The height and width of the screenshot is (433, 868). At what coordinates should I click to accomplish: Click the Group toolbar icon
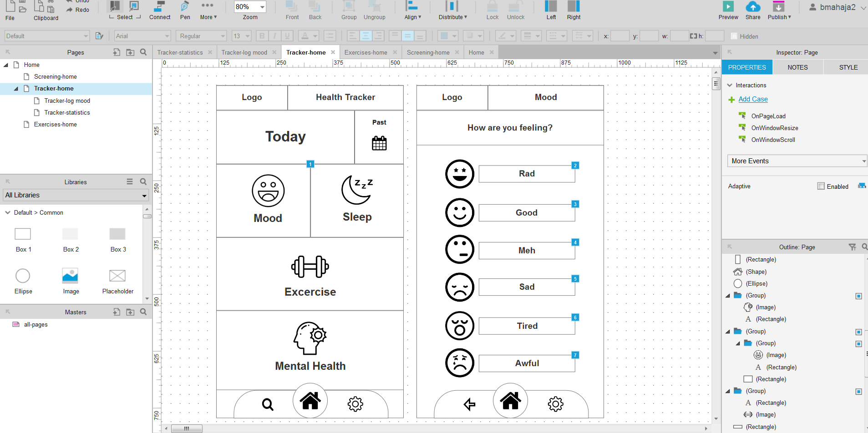(x=349, y=7)
